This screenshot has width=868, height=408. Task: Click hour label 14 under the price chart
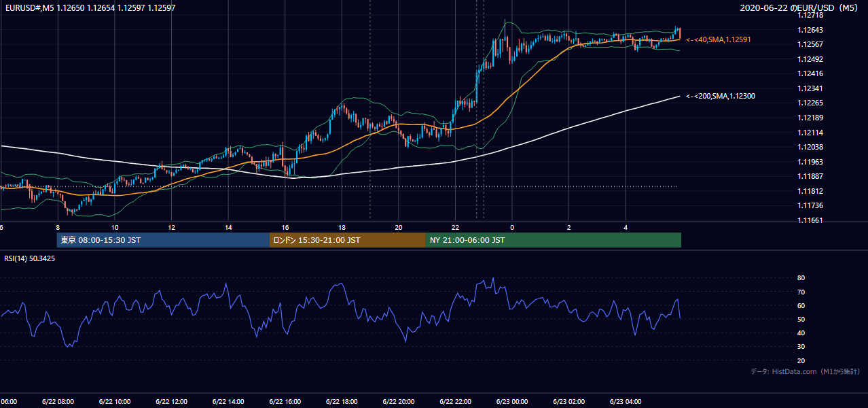[228, 228]
